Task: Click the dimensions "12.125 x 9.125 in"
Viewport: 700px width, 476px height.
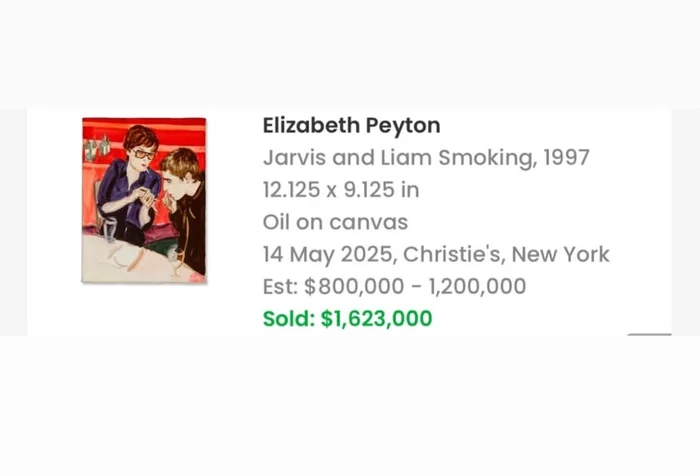Action: (340, 190)
